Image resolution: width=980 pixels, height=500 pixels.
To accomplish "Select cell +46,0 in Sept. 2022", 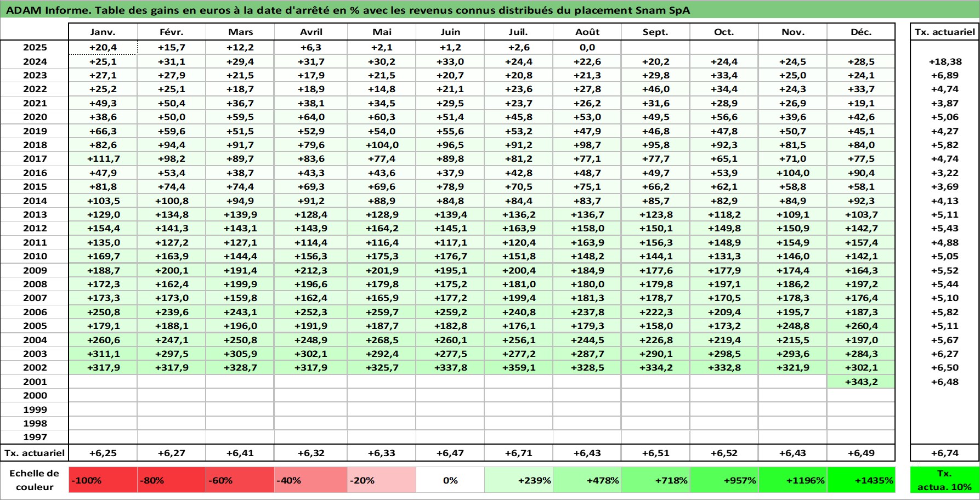I will pyautogui.click(x=655, y=89).
